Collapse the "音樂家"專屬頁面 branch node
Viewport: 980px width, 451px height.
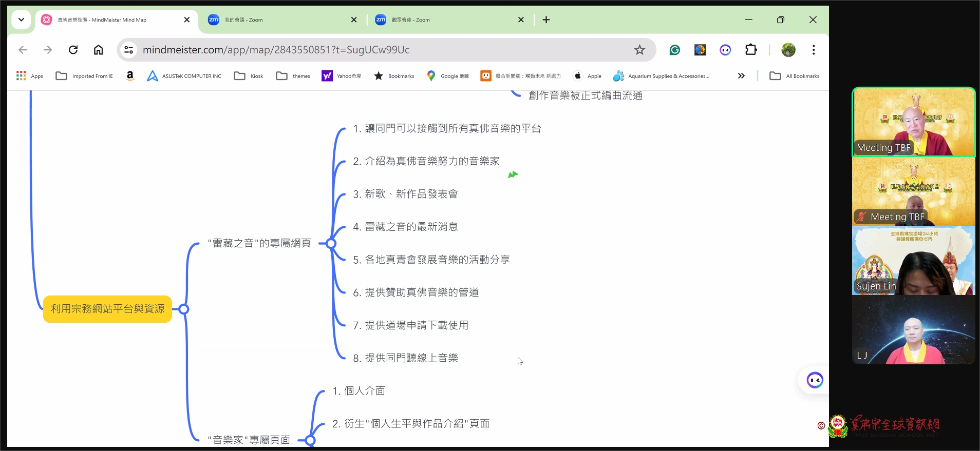point(310,440)
